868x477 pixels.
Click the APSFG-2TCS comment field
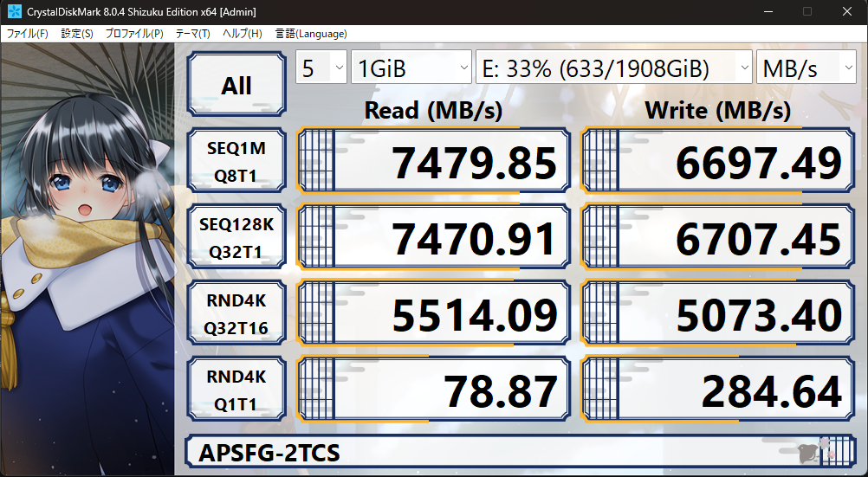(x=521, y=452)
